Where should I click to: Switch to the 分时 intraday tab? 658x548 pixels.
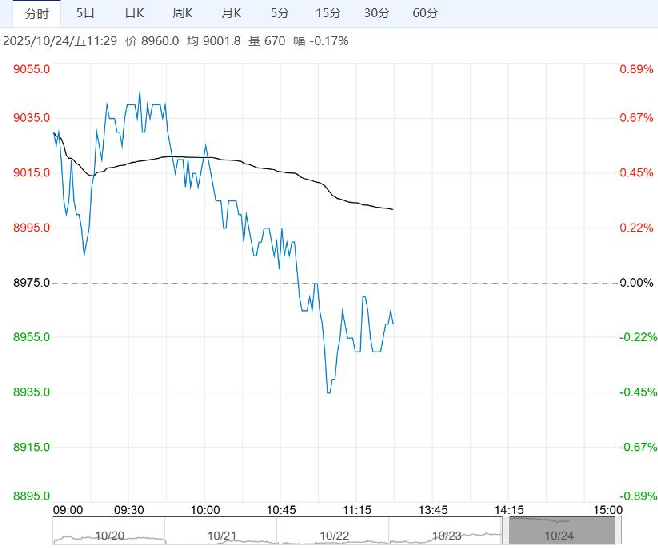(x=36, y=13)
